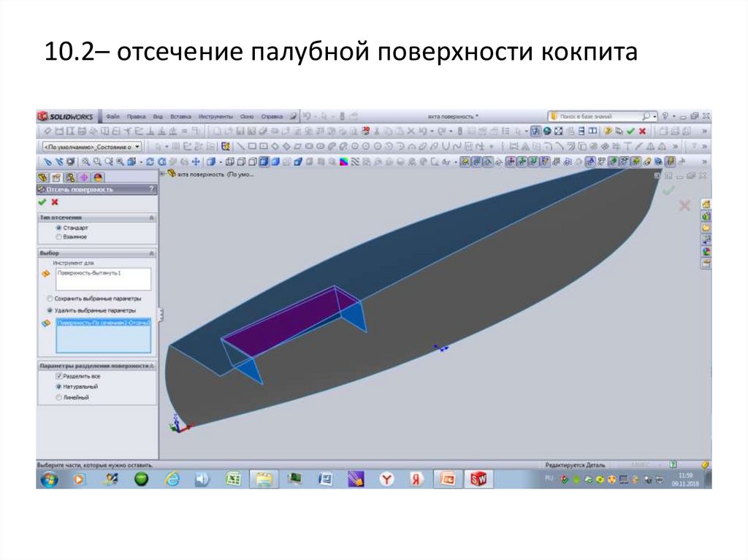The height and width of the screenshot is (560, 748).
Task: Click the task pane top home icon
Action: (x=706, y=204)
